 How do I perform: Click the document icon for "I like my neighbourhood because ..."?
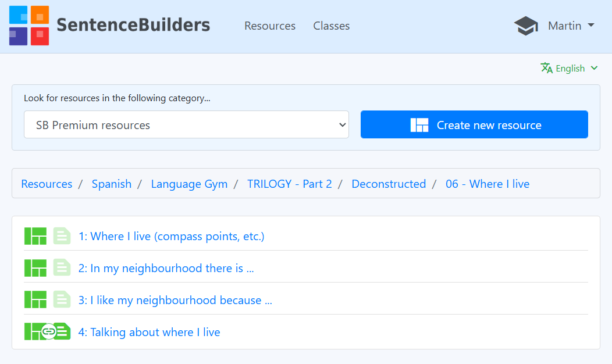point(62,299)
